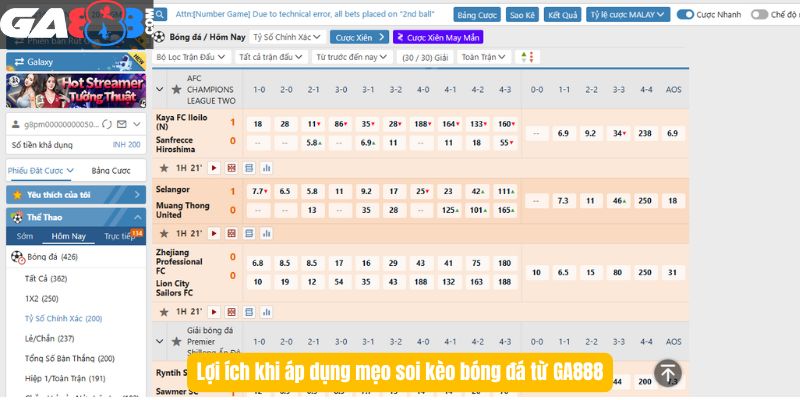Open the Tỷ lệ cược MALAY dropdown
This screenshot has height=400, width=800.
[x=628, y=14]
